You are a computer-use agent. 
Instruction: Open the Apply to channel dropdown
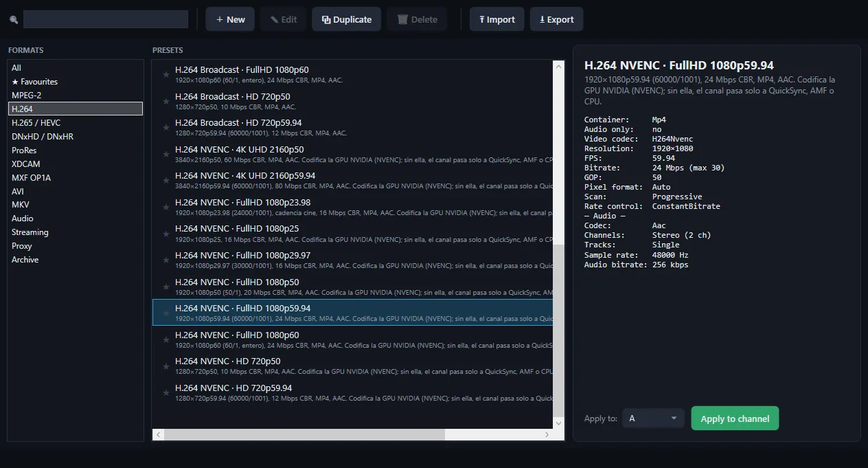coord(653,418)
